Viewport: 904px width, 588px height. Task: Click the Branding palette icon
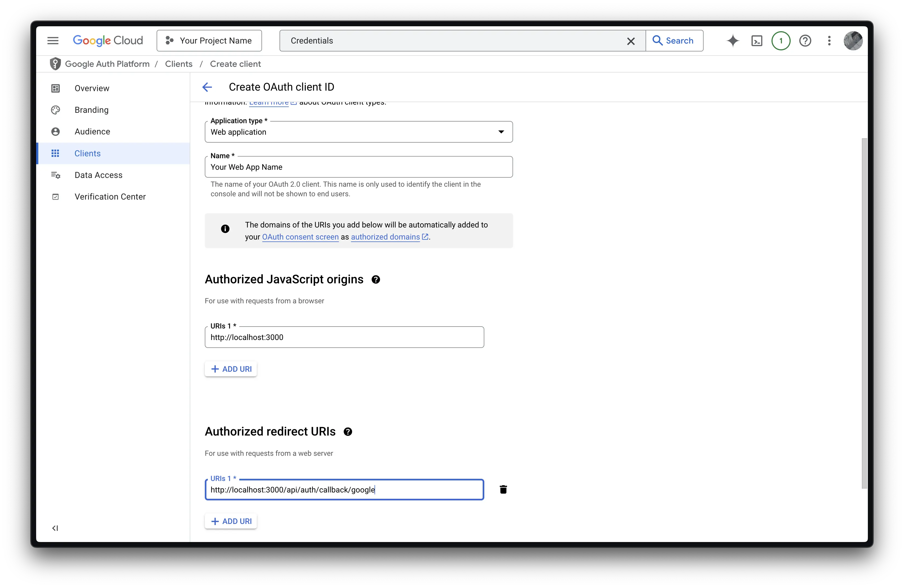click(56, 110)
